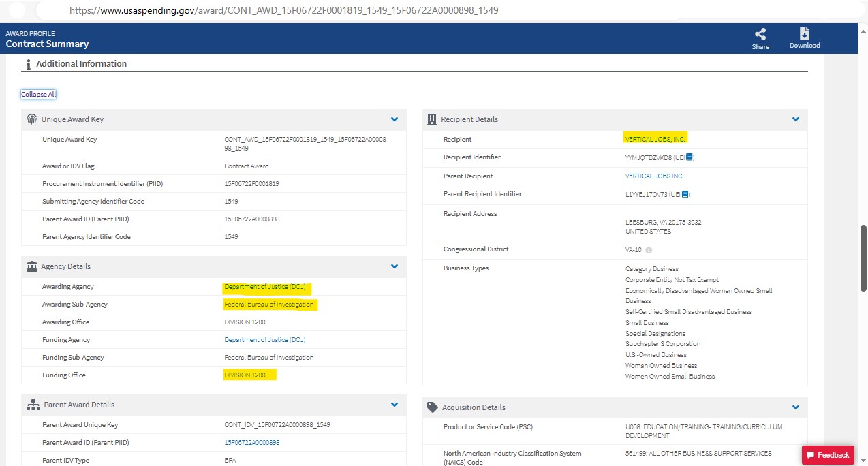Click the hierarchy icon beside Parent Award Details
868x466 pixels.
click(33, 405)
